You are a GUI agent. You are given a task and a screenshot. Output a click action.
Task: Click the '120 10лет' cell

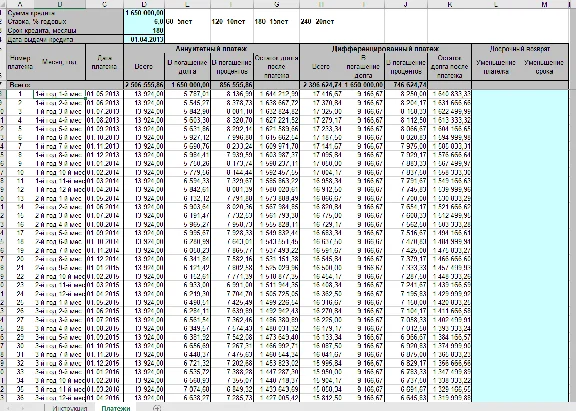[232, 22]
